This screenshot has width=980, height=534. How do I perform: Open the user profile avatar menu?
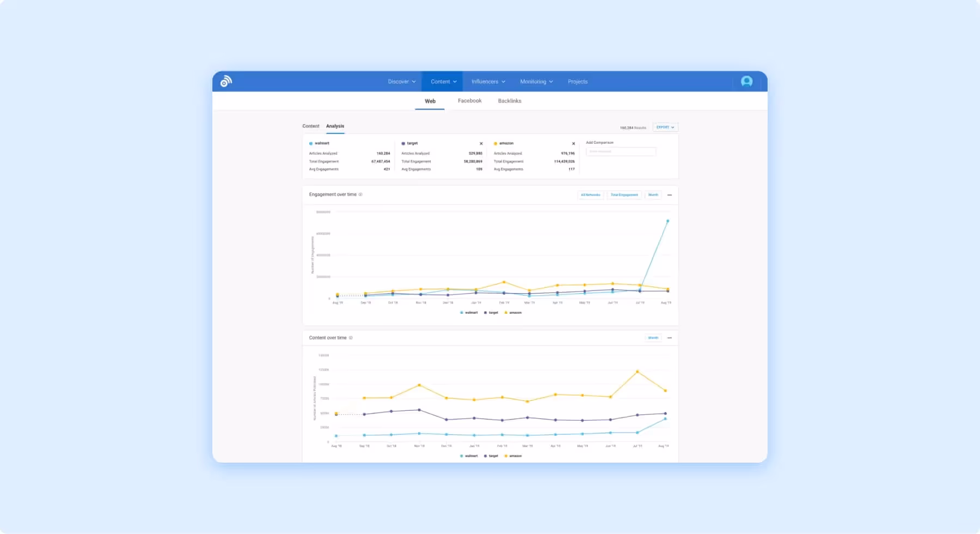(746, 81)
